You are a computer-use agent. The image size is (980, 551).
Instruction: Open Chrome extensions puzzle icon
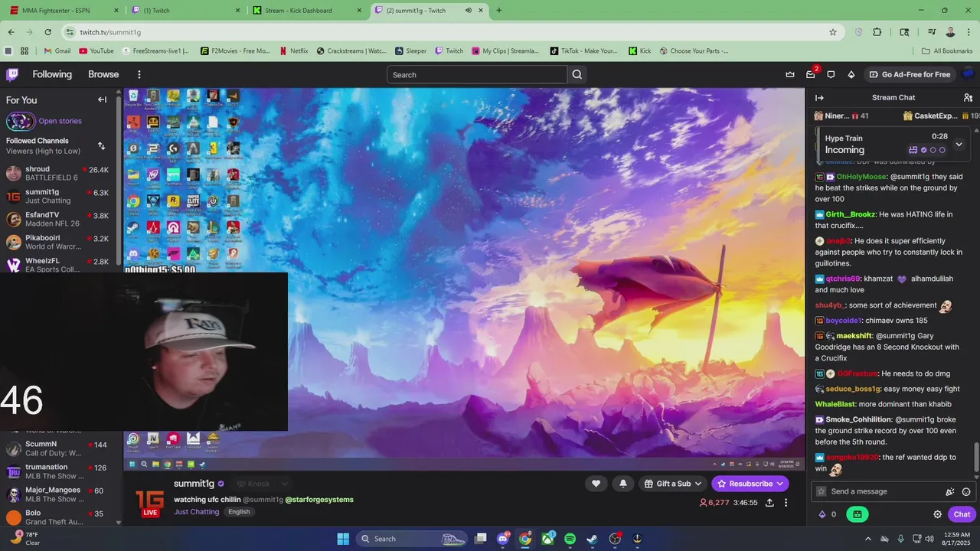pyautogui.click(x=877, y=32)
